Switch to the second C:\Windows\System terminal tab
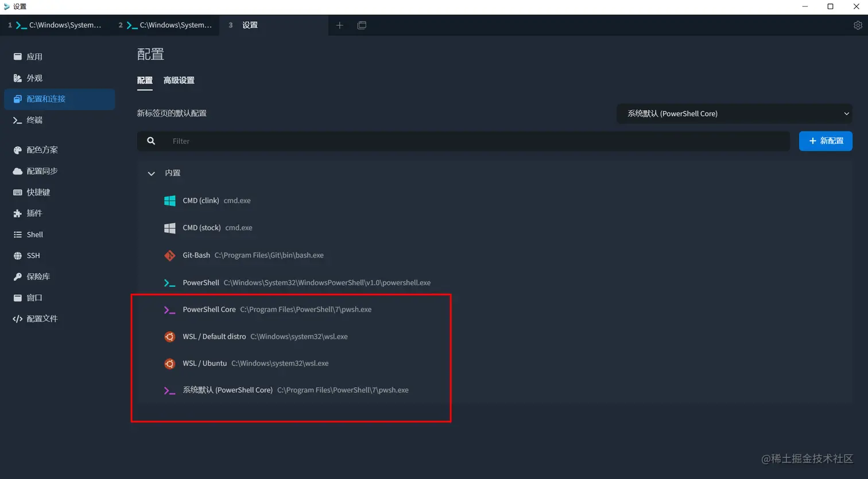868x479 pixels. [165, 25]
